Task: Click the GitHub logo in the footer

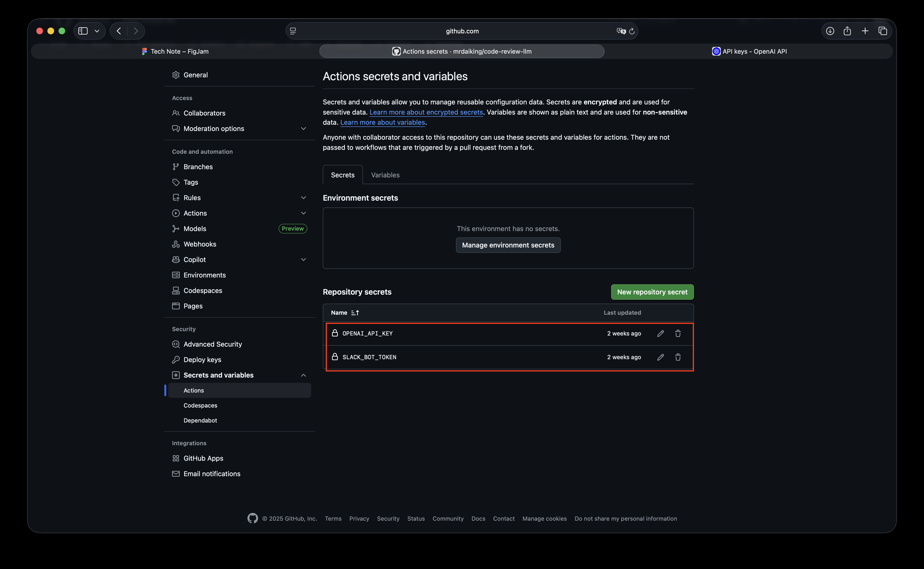Action: (x=252, y=518)
